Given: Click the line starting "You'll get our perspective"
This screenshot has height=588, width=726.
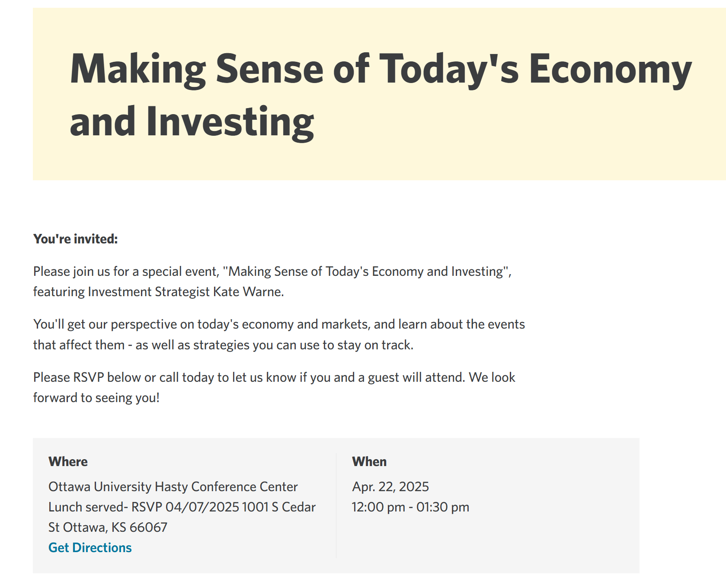Looking at the screenshot, I should [x=279, y=324].
